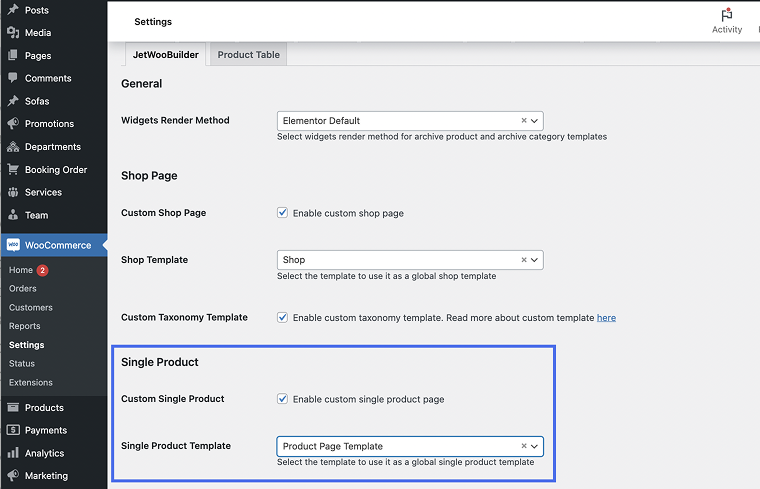
Task: Click the Team person icon
Action: pos(13,215)
